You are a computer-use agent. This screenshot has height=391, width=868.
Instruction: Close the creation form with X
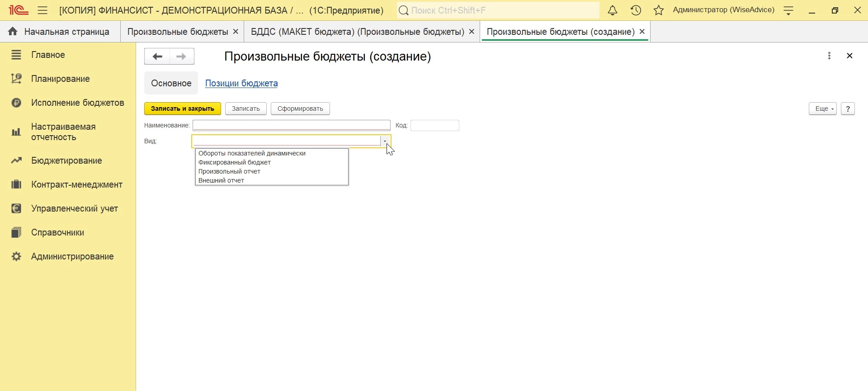click(x=849, y=56)
